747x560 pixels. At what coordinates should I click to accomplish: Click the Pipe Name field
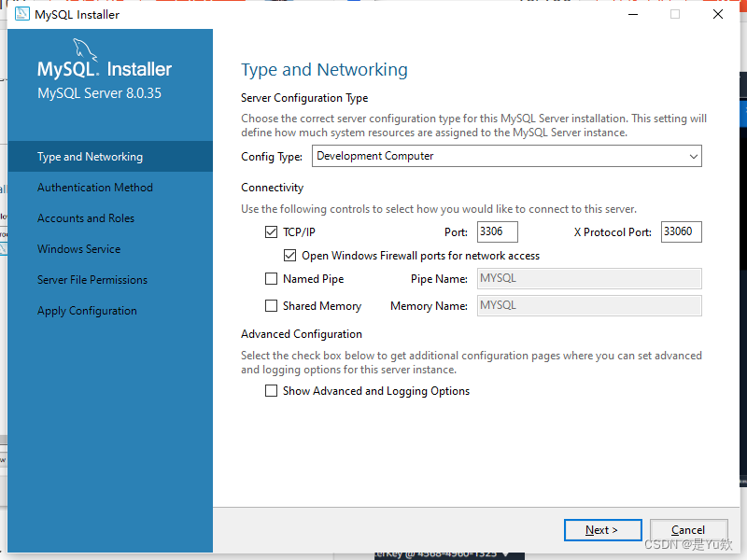coord(589,278)
